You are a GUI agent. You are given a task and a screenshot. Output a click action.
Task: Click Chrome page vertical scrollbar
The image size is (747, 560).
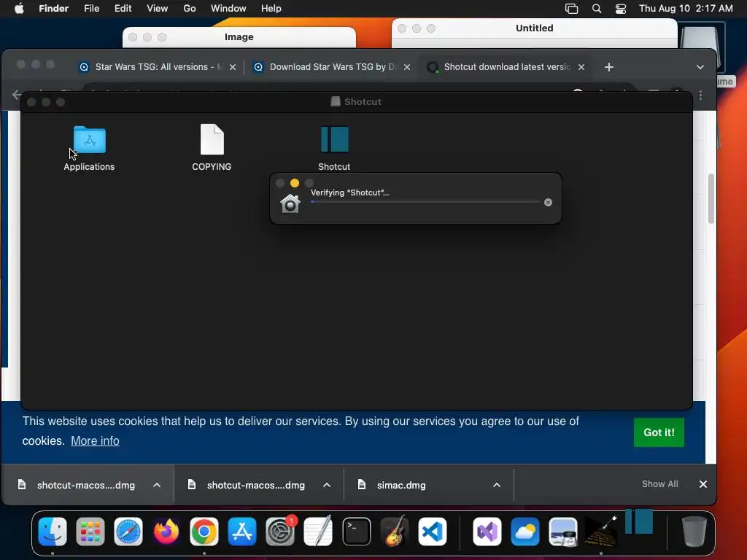711,198
